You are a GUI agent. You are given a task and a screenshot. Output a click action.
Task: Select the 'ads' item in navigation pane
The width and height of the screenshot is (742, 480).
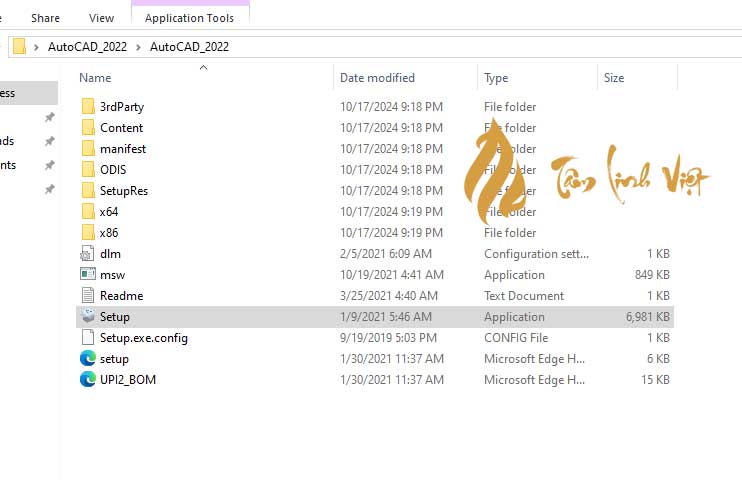(x=7, y=141)
